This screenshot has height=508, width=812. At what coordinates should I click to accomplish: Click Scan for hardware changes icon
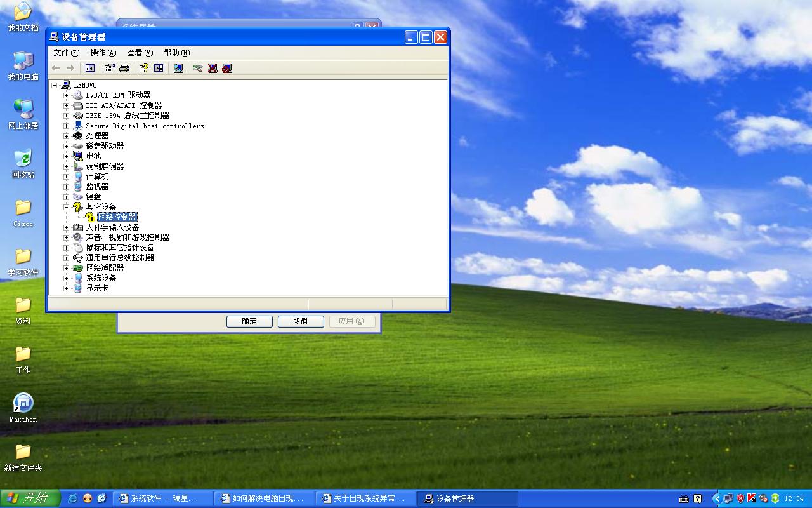179,68
